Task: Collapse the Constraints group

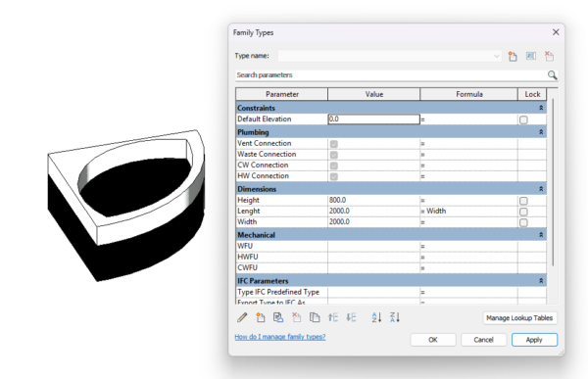Action: coord(541,108)
